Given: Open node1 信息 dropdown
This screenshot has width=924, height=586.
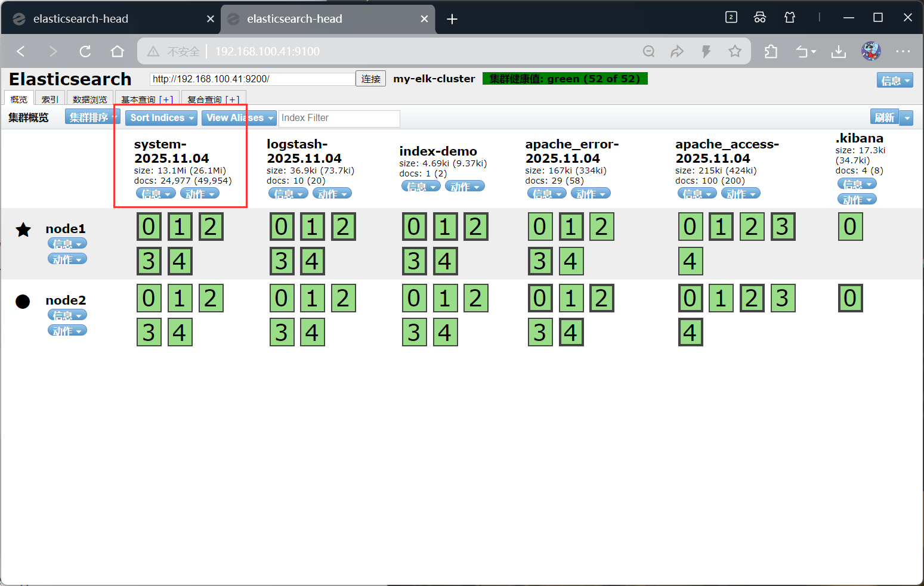Looking at the screenshot, I should coord(67,243).
